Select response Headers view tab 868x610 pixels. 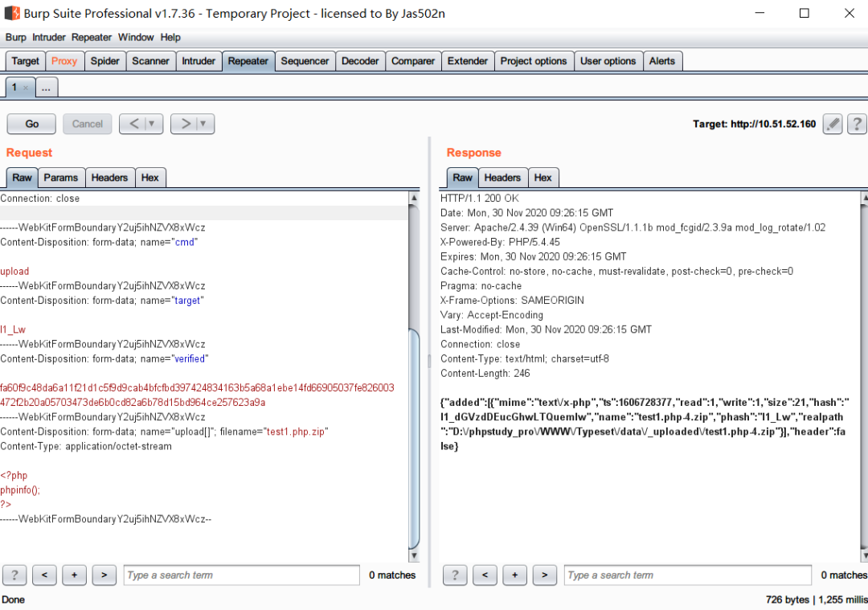(x=502, y=178)
